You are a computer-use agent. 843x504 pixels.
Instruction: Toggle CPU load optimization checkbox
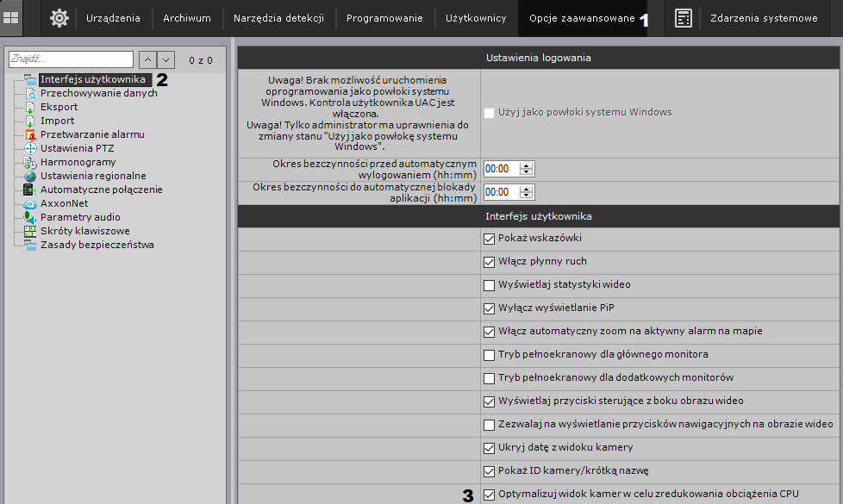[x=489, y=495]
